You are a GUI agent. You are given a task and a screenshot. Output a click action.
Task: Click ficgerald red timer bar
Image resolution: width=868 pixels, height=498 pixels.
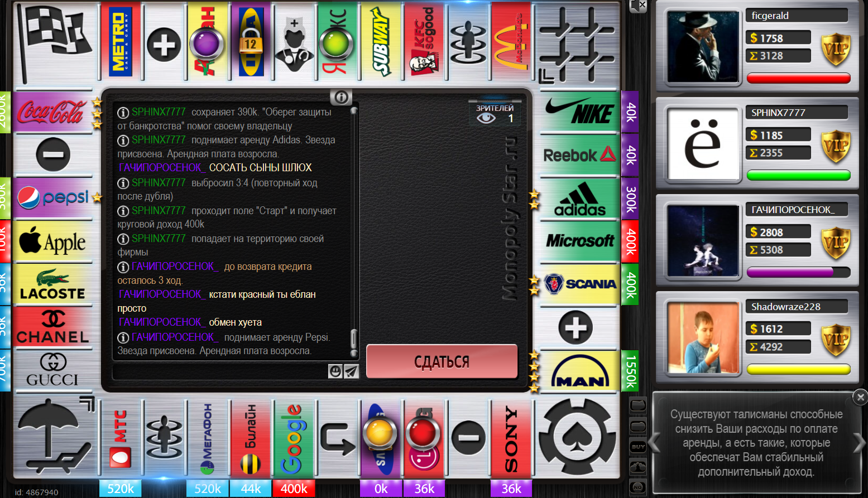point(798,78)
